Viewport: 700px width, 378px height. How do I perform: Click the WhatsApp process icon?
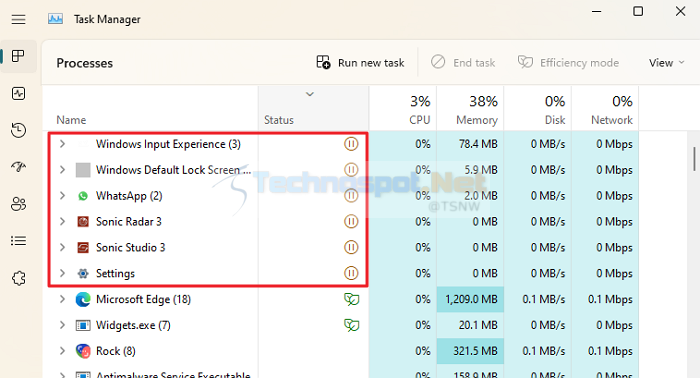coord(83,196)
